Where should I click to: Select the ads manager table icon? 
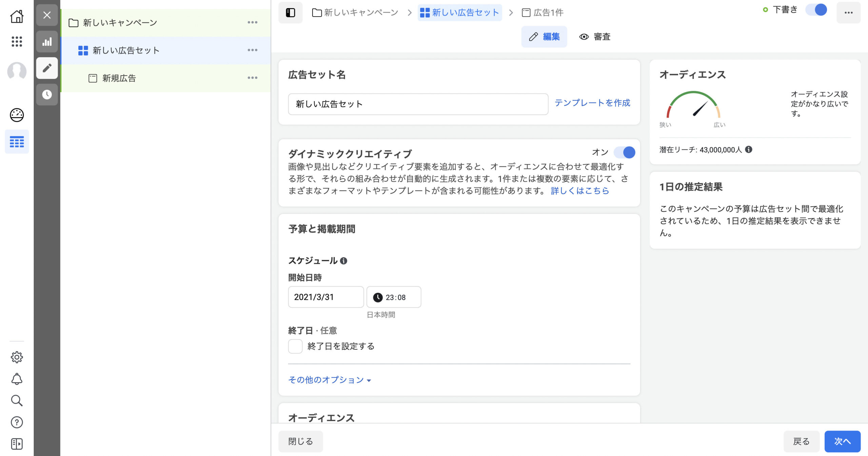(17, 142)
